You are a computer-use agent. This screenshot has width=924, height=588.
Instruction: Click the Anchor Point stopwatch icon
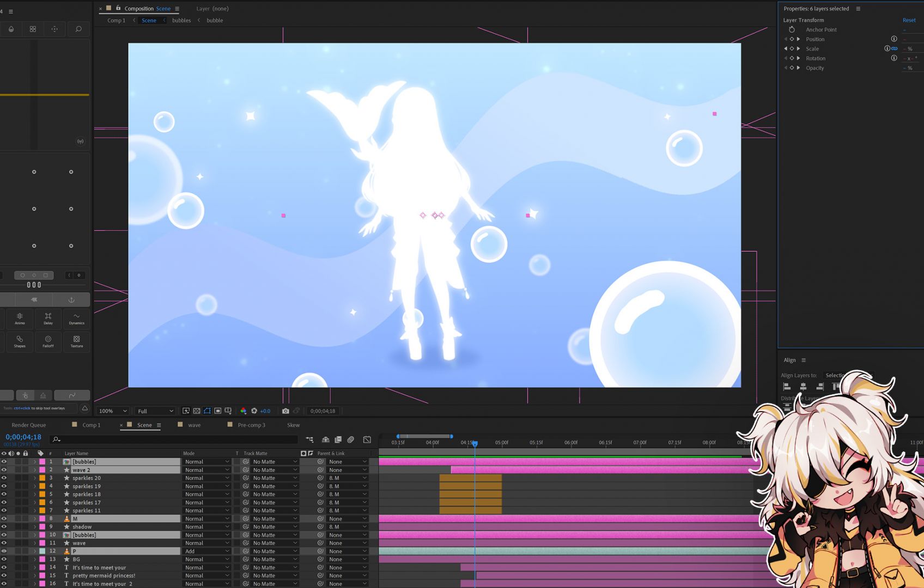click(792, 29)
